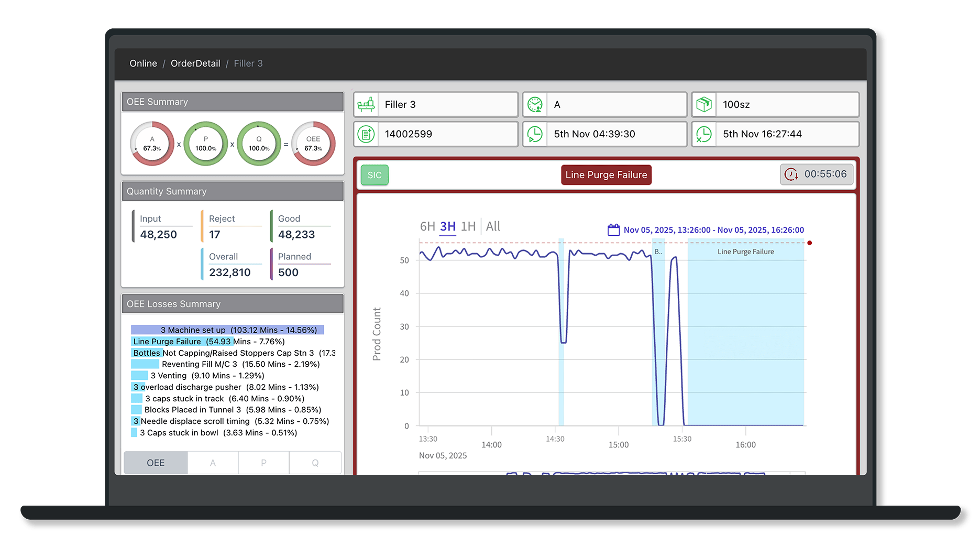Open the Q losses tab

tap(315, 463)
